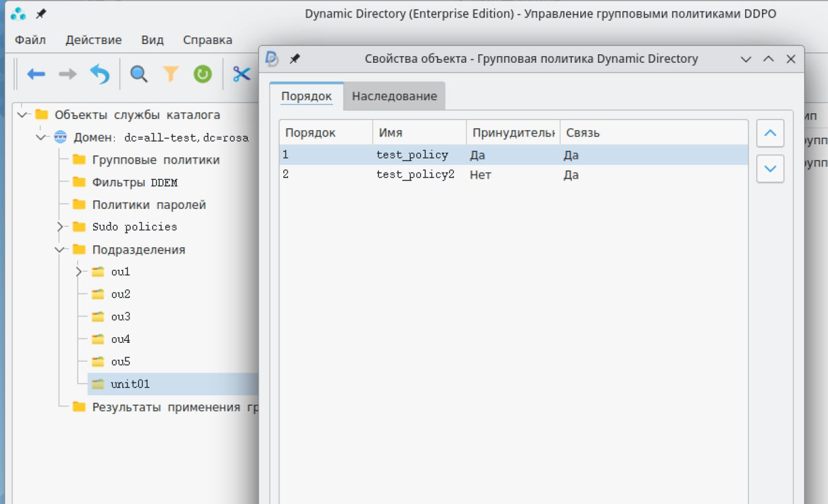The width and height of the screenshot is (828, 504).
Task: Move policy up with the up arrow button
Action: [770, 133]
